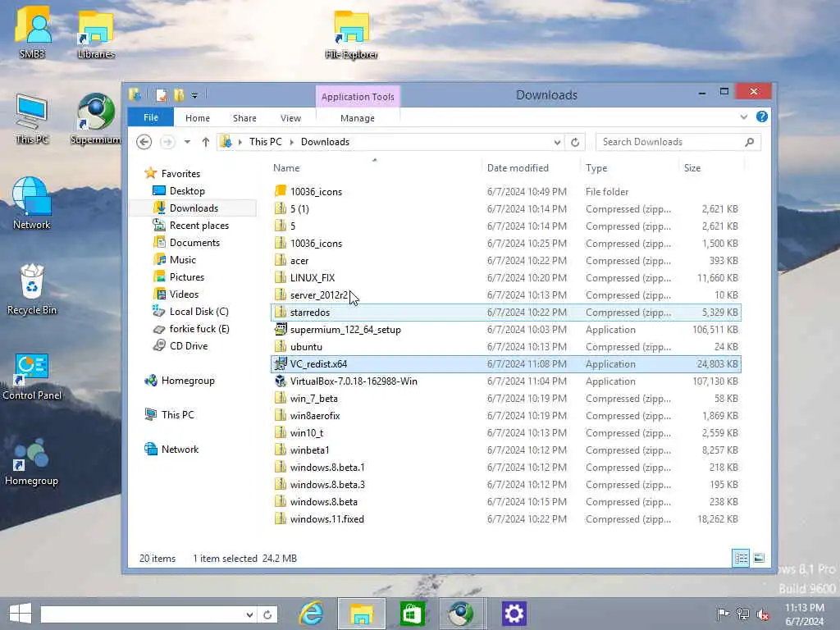Click the Start button on taskbar
The width and height of the screenshot is (840, 630).
[21, 614]
